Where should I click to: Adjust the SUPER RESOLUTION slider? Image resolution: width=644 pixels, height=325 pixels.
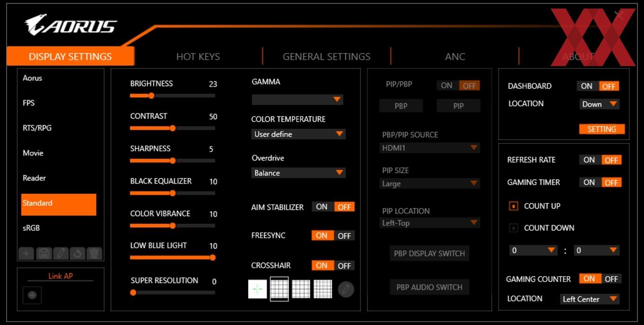[172, 292]
